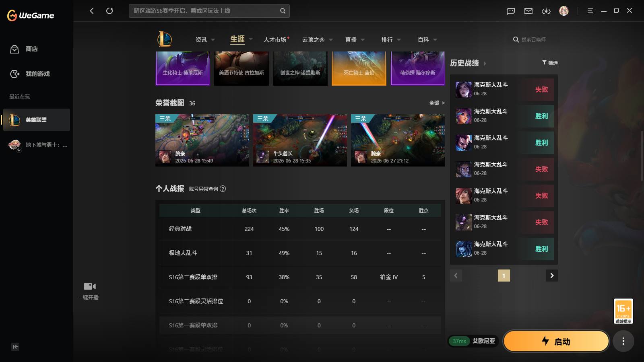The image size is (644, 362).
Task: Select the 萌侦探 斯尔摩斯 skin card
Action: click(x=418, y=68)
